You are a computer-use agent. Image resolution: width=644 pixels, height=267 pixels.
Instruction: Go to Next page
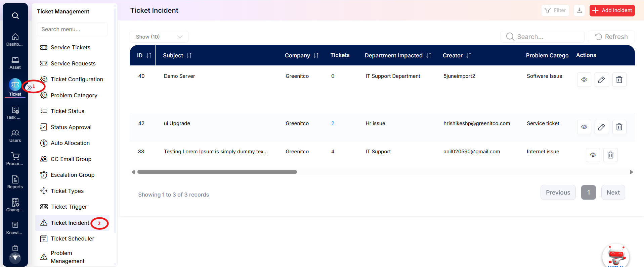(x=613, y=193)
